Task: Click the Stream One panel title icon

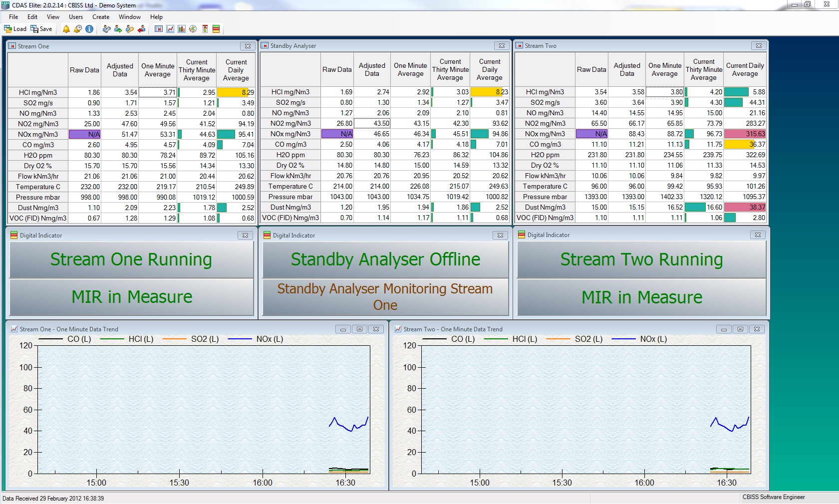Action: click(12, 46)
